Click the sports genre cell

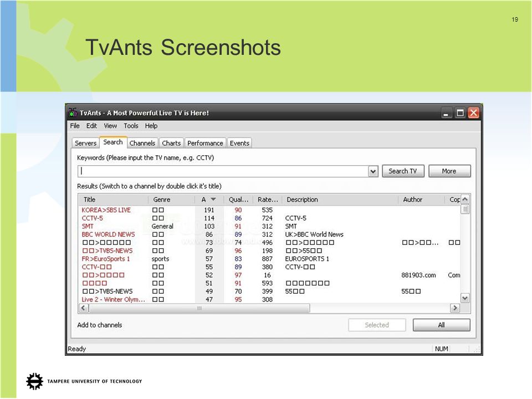coord(160,259)
